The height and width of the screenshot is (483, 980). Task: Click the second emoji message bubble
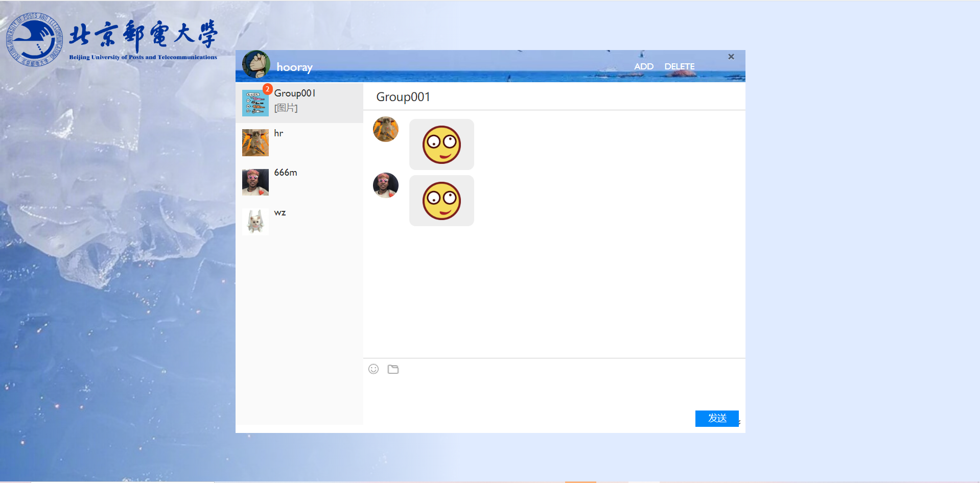point(441,201)
